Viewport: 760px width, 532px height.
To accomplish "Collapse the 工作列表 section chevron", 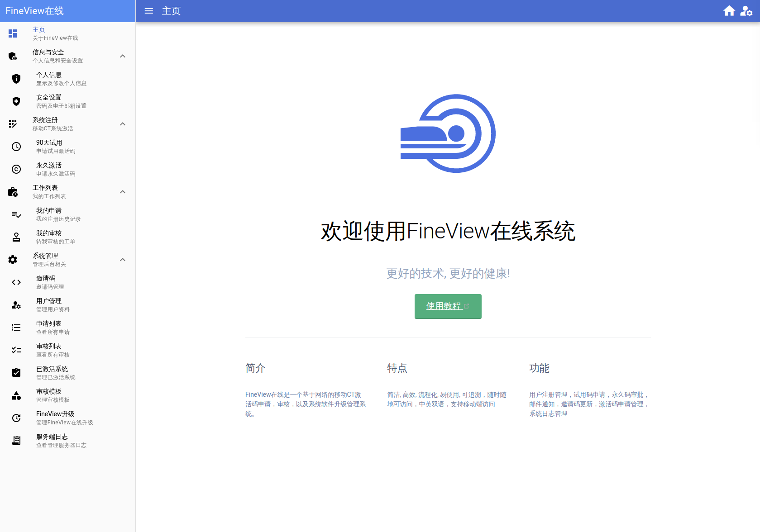I will click(123, 192).
